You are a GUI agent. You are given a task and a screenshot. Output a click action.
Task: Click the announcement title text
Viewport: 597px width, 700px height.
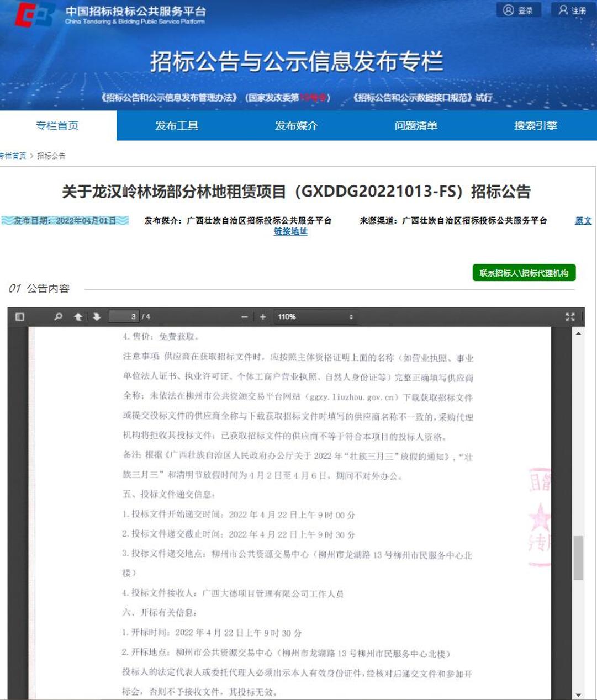point(296,192)
